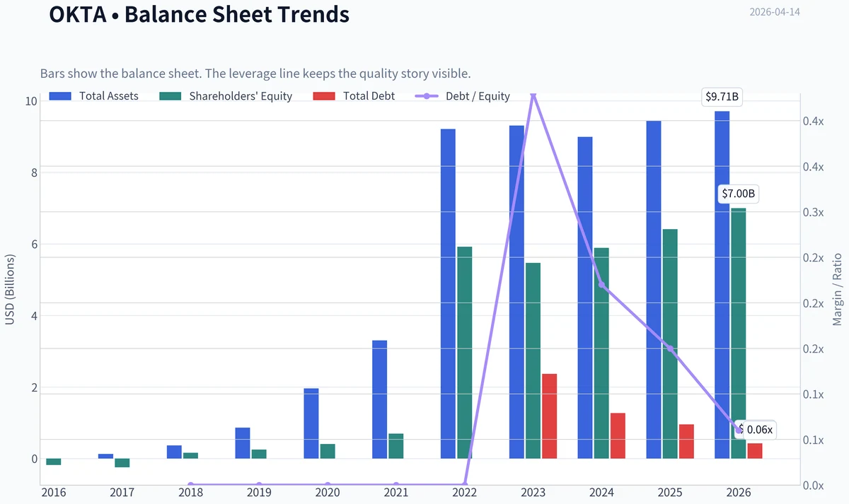
Task: Click the $7.00B data label
Action: (x=738, y=194)
